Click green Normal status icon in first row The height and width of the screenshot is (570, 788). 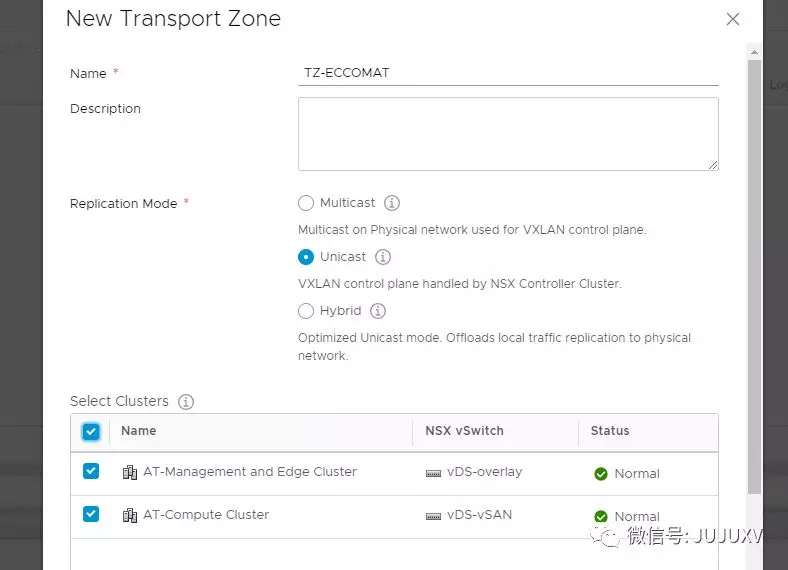[601, 474]
